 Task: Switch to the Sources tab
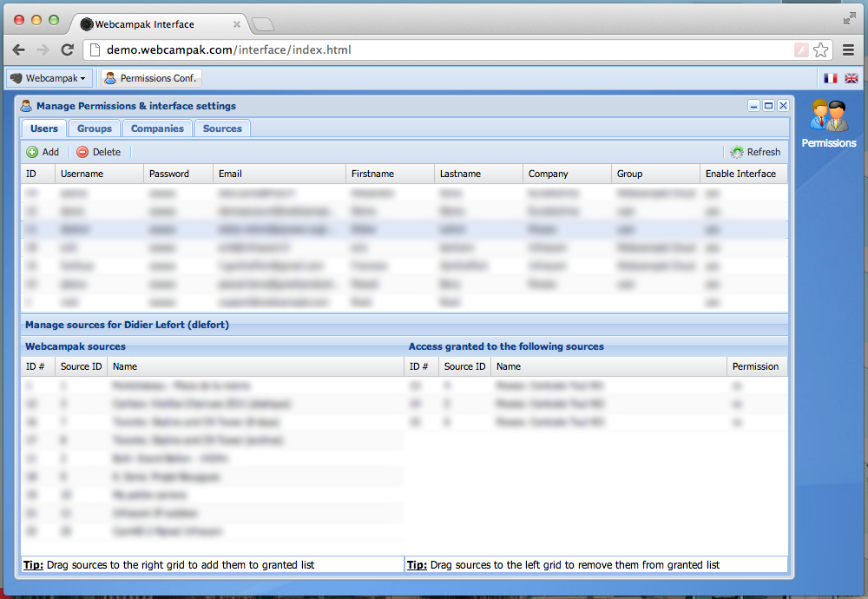coord(222,128)
